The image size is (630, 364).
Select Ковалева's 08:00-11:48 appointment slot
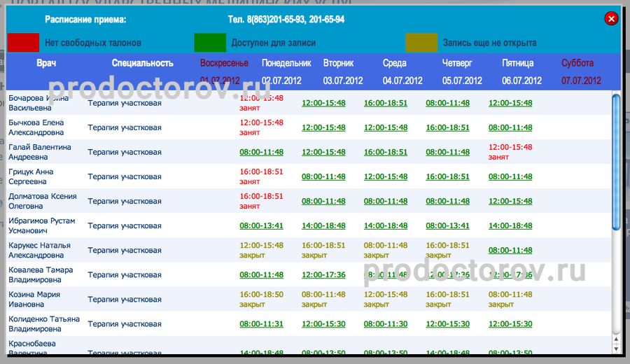261,275
